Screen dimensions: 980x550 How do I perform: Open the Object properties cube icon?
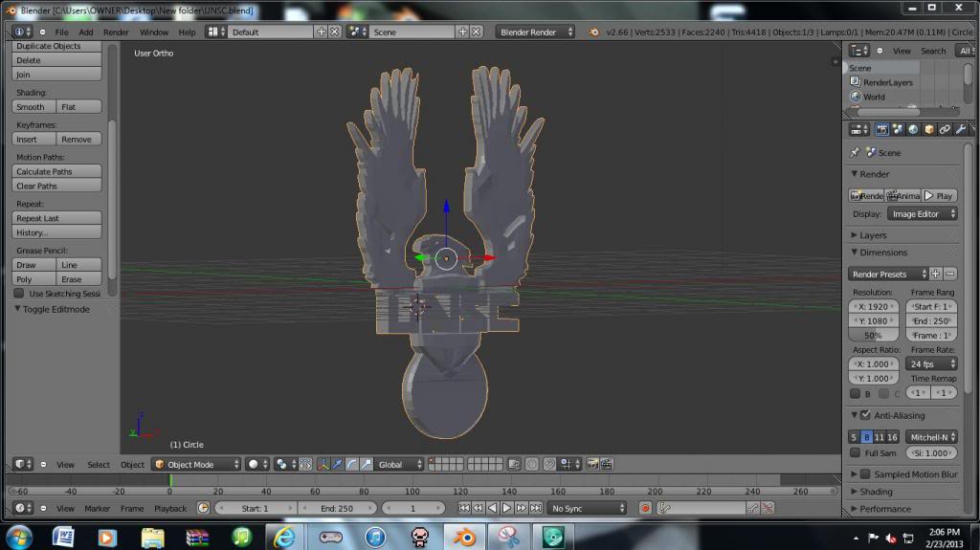pyautogui.click(x=928, y=129)
